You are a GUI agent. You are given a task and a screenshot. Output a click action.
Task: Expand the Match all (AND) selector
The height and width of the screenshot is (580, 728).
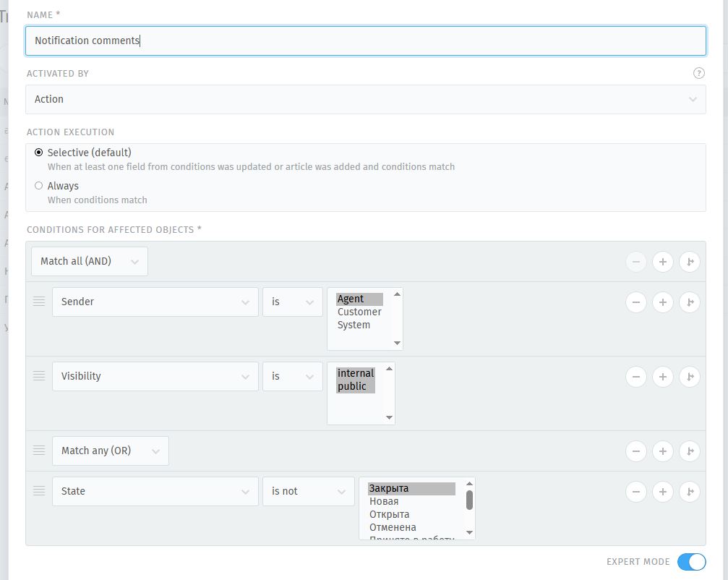tap(90, 261)
